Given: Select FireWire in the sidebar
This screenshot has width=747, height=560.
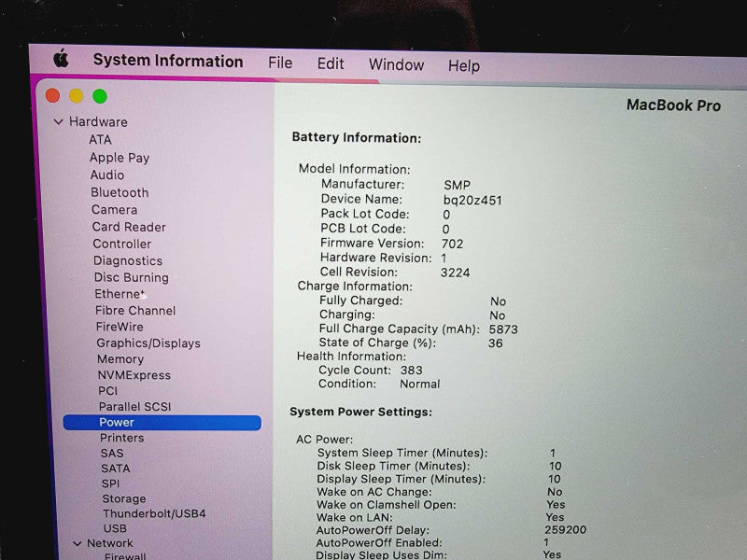Looking at the screenshot, I should coord(120,327).
